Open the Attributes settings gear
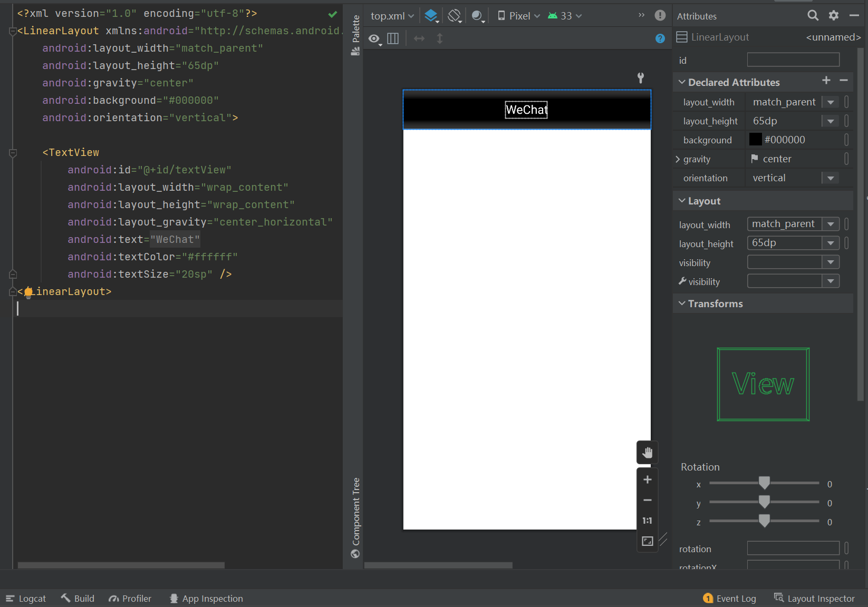This screenshot has width=868, height=607. [x=833, y=16]
